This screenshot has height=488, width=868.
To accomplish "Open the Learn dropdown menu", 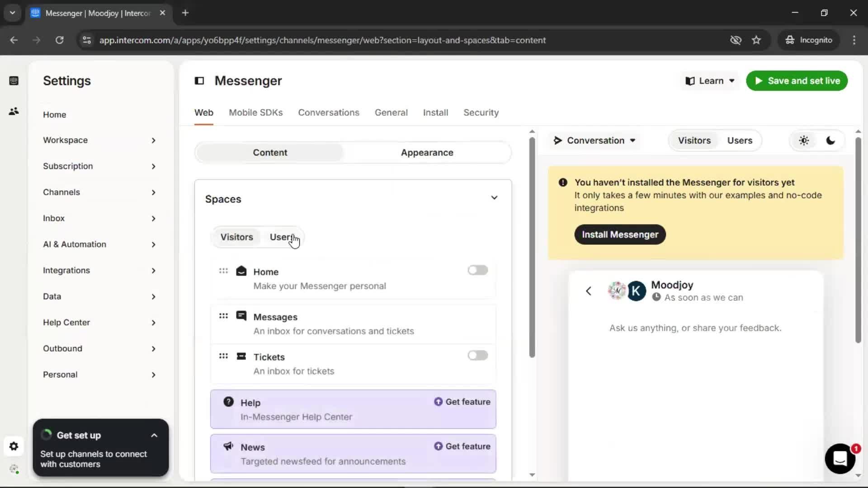I will click(x=710, y=81).
